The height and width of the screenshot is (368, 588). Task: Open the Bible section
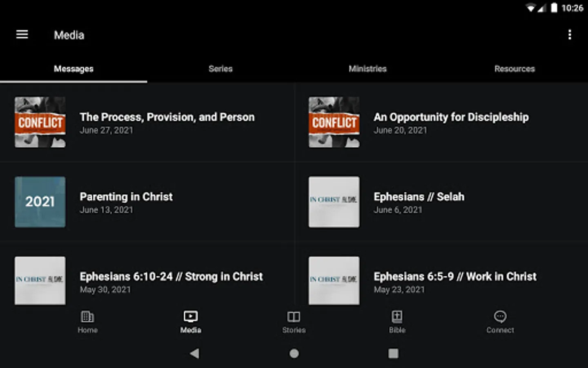coord(397,322)
